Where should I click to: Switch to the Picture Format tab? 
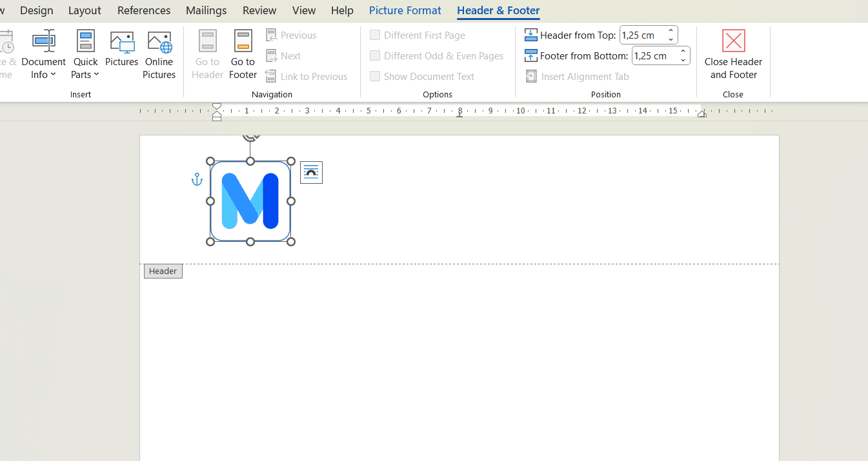(x=405, y=10)
